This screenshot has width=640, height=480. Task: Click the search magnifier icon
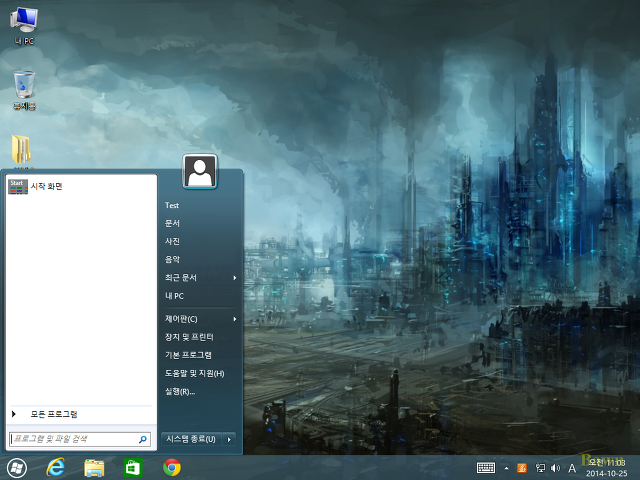coord(143,440)
